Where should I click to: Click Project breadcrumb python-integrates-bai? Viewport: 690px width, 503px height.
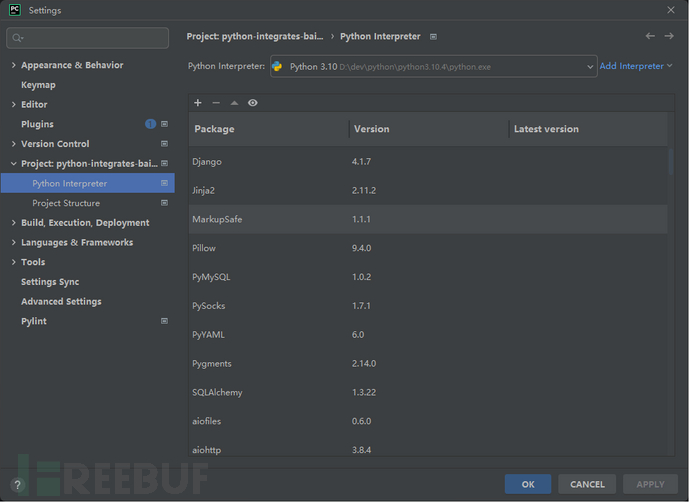click(x=255, y=36)
